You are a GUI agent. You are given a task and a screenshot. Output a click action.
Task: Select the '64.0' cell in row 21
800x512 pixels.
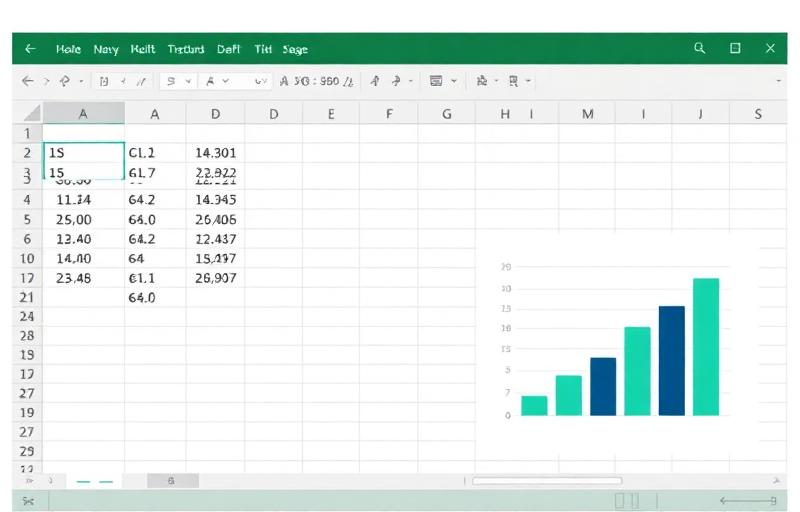click(x=155, y=297)
